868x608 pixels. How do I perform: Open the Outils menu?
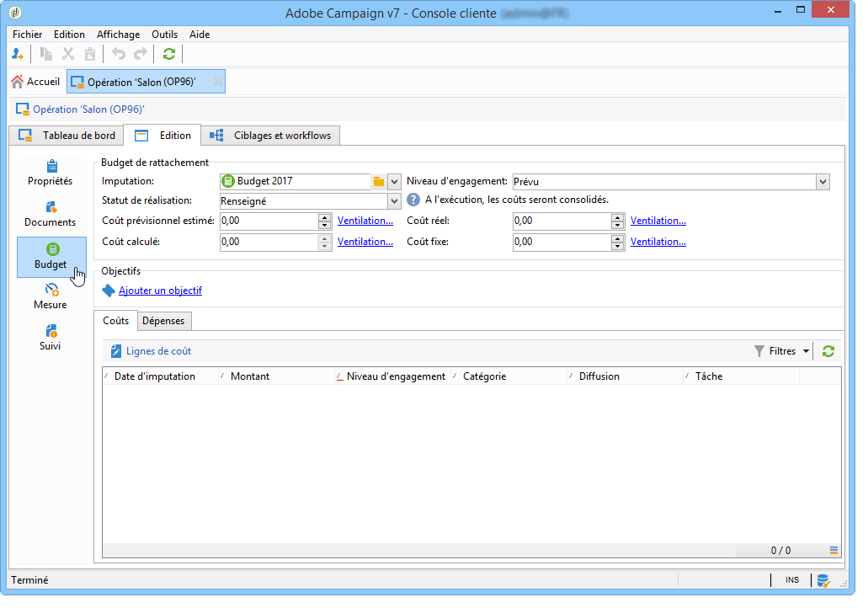pyautogui.click(x=164, y=35)
